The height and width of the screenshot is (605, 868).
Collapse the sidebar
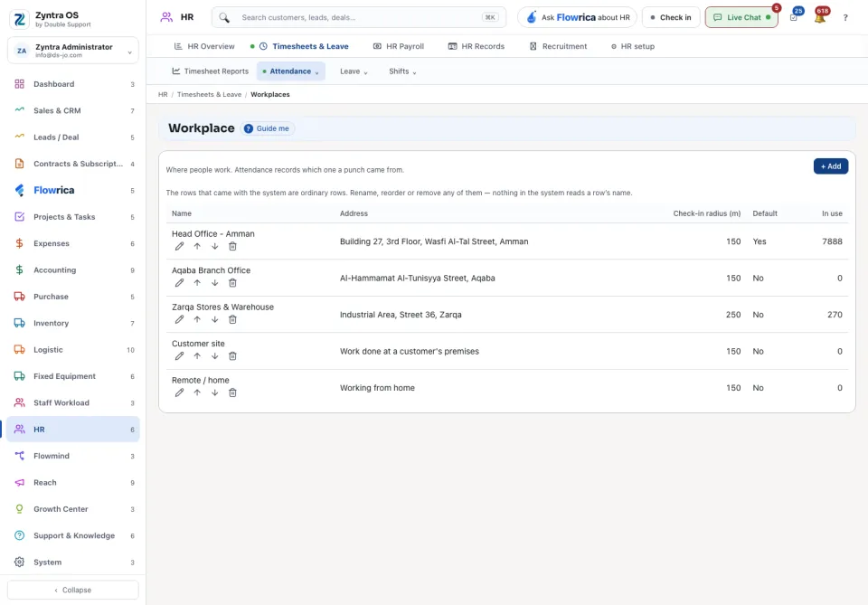click(73, 590)
